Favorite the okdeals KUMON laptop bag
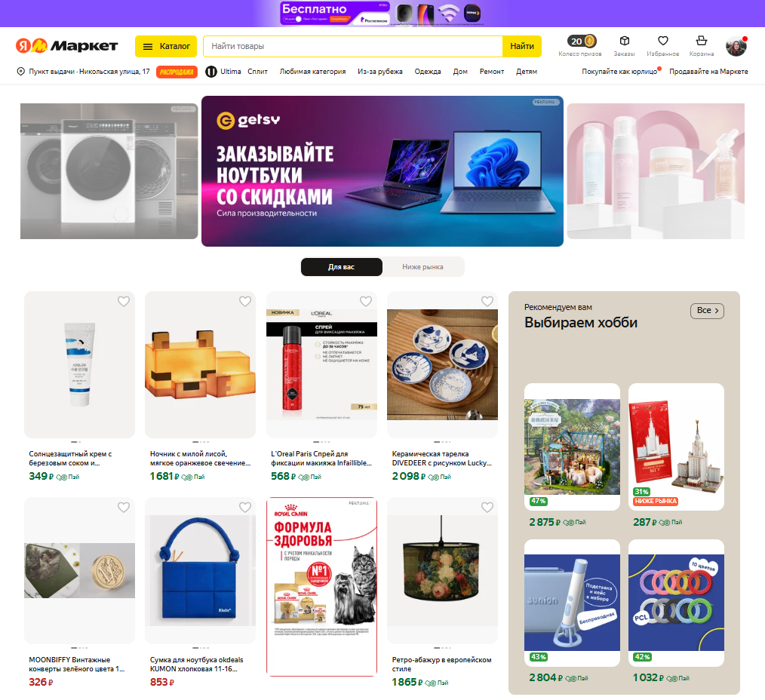This screenshot has width=765, height=700. tap(245, 508)
